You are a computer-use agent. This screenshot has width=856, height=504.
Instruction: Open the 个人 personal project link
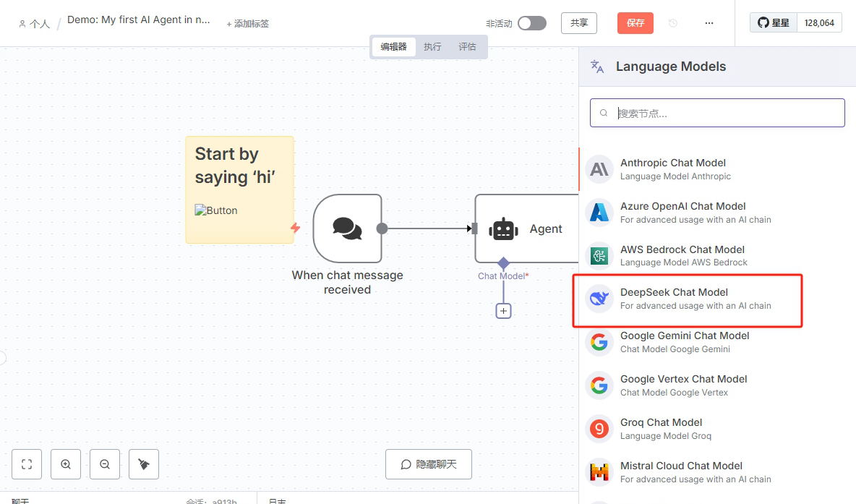pyautogui.click(x=35, y=24)
